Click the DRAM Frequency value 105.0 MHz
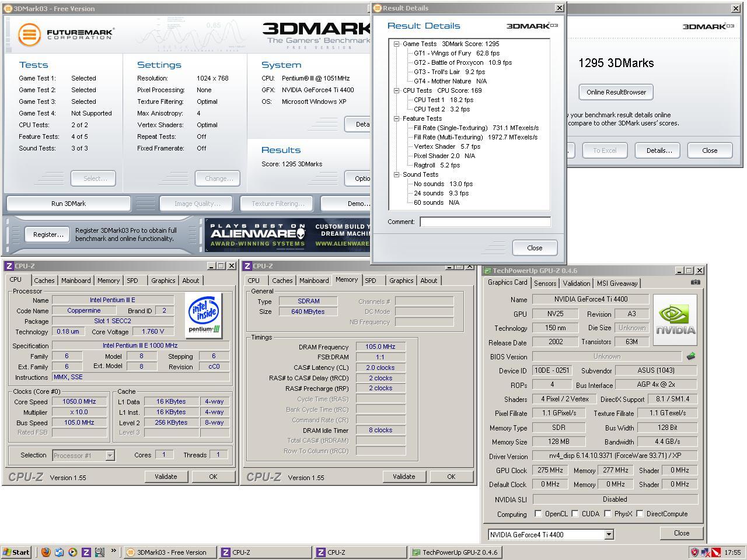 pyautogui.click(x=381, y=346)
